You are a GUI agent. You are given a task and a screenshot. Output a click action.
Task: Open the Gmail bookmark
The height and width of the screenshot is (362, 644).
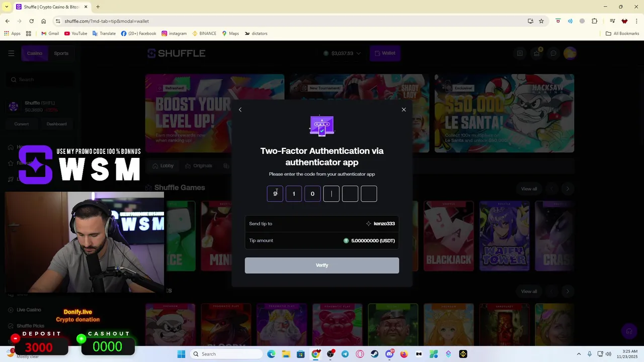[50, 34]
